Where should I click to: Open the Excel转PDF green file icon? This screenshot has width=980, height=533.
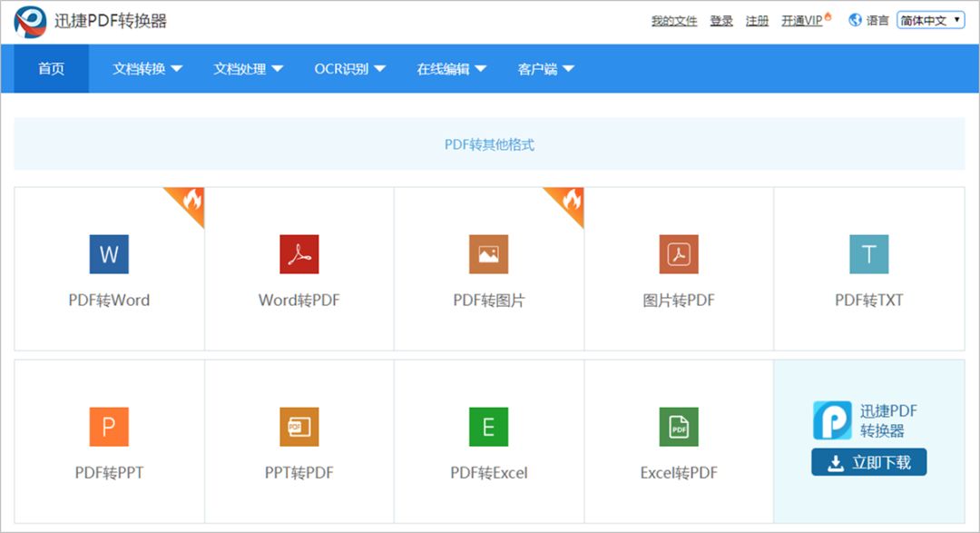click(679, 427)
